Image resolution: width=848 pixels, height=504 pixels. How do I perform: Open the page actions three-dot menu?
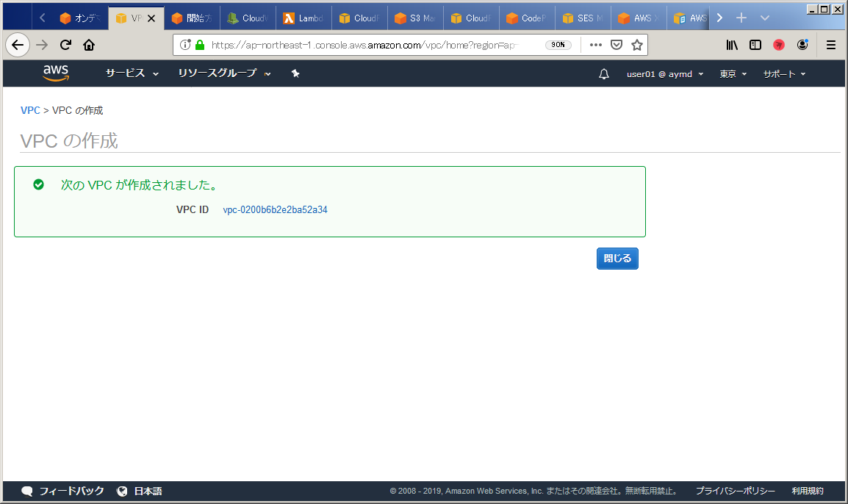595,45
